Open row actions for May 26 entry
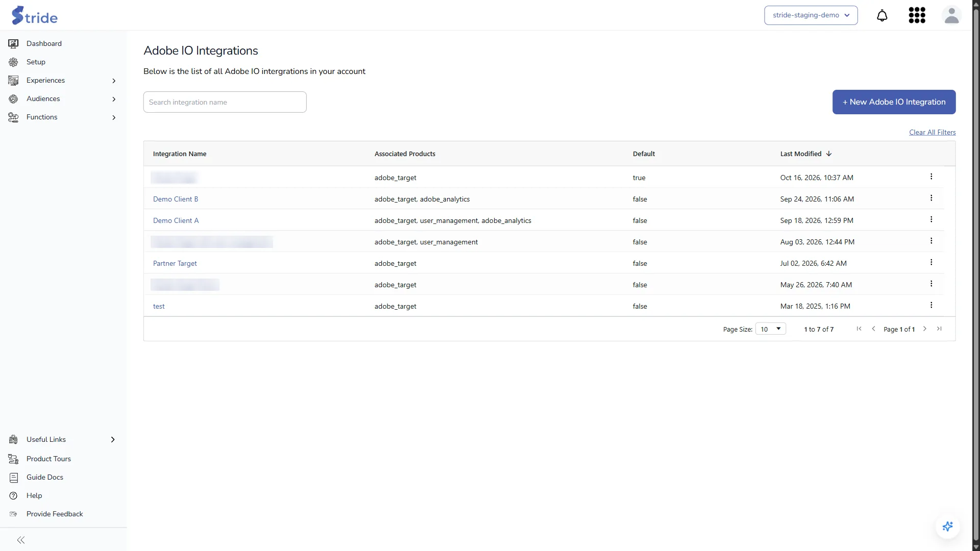The height and width of the screenshot is (551, 980). pyautogui.click(x=931, y=284)
